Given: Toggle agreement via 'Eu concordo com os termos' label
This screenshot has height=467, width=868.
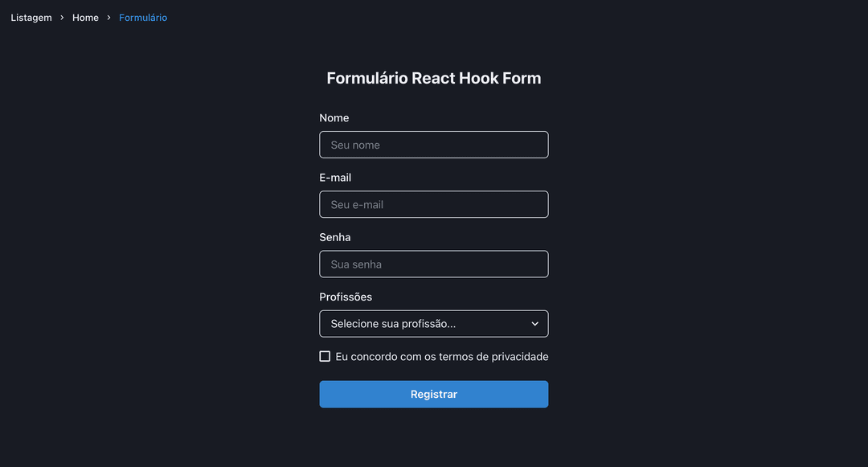Looking at the screenshot, I should click(x=442, y=357).
